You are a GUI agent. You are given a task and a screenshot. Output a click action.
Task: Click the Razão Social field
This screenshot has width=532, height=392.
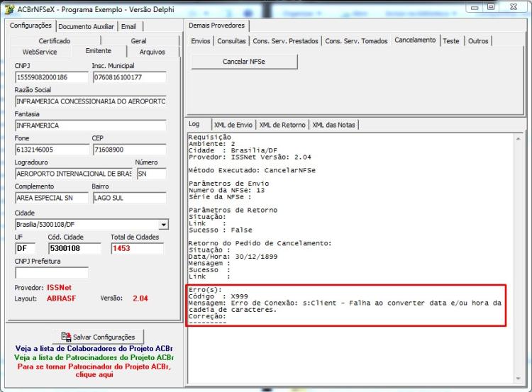91,101
